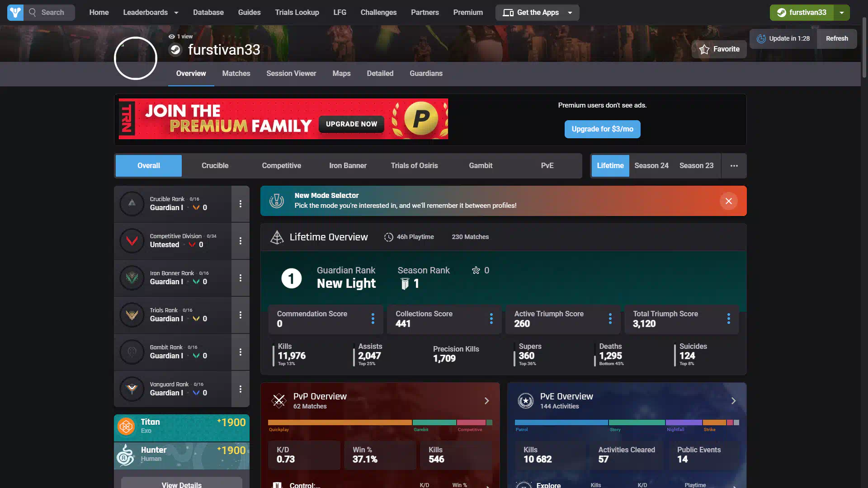The image size is (868, 488).
Task: Click the Steam platform icon beside furstivan33
Action: click(175, 50)
